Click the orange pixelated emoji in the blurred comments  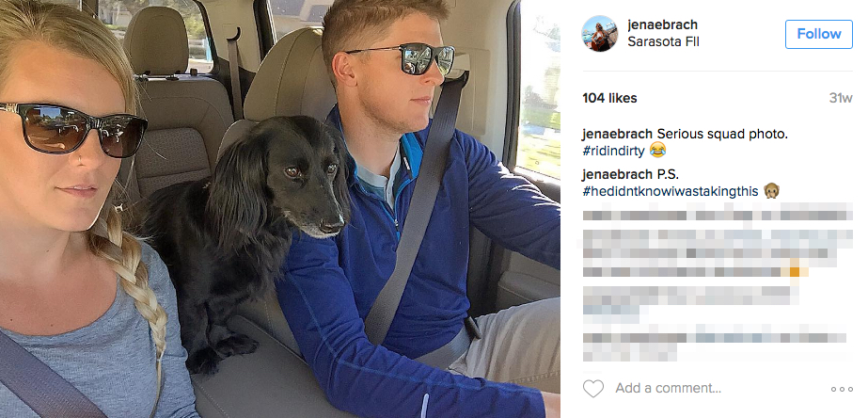point(795,271)
